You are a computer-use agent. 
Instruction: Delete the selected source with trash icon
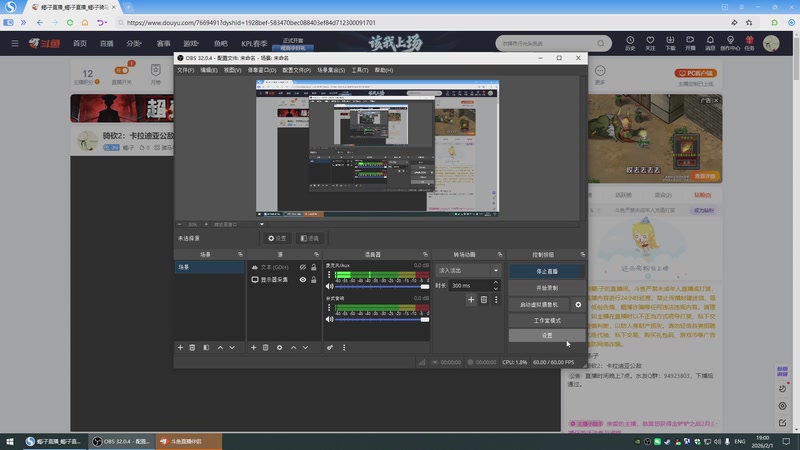coord(266,347)
